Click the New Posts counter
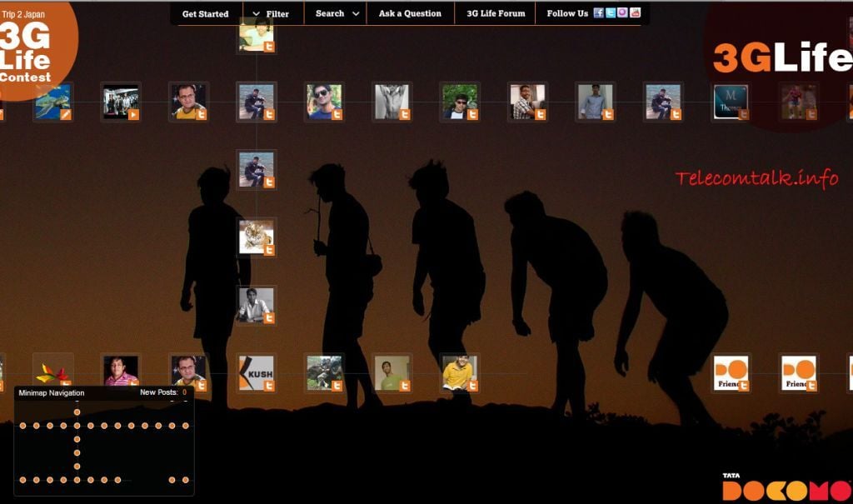The width and height of the screenshot is (853, 504). (x=163, y=392)
